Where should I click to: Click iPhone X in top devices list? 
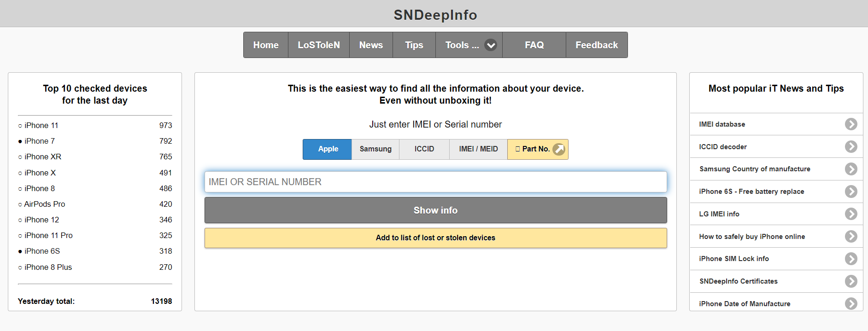(x=40, y=173)
